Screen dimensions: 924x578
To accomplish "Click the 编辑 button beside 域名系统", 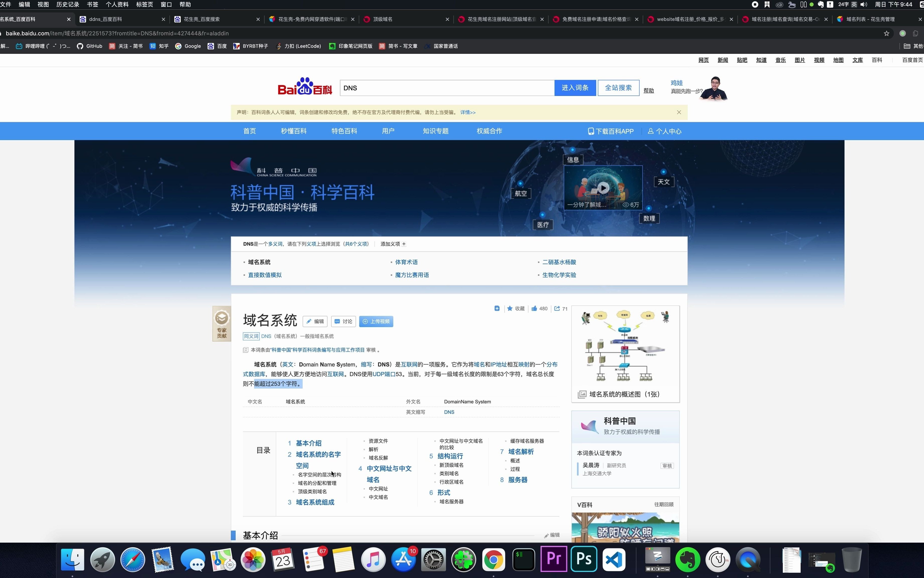I will tap(315, 322).
